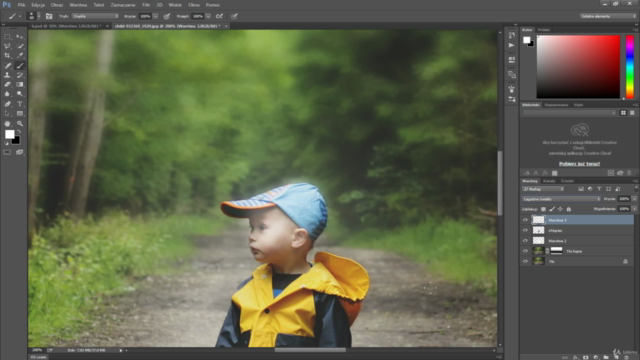Toggle lock image pixels (brush lock icon)
This screenshot has height=360, width=640.
[552, 209]
